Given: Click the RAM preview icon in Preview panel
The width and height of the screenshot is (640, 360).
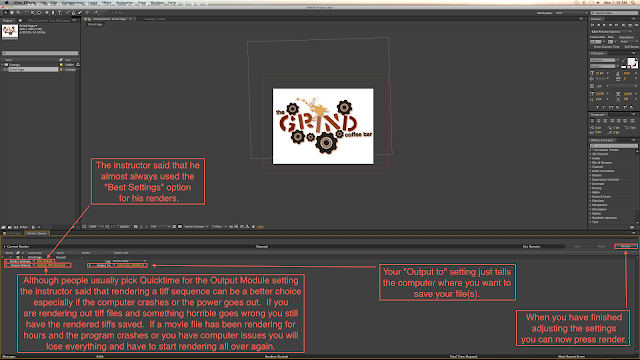Looking at the screenshot, I should pyautogui.click(x=636, y=25).
